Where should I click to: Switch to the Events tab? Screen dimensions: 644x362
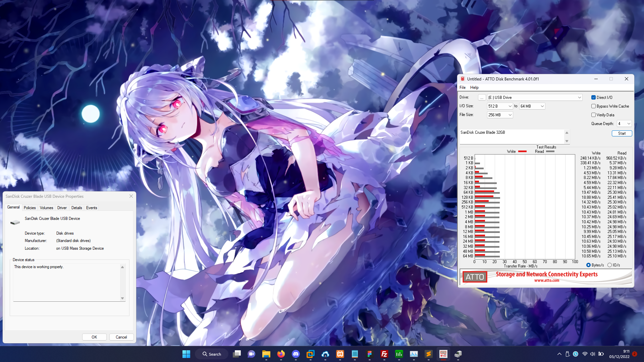click(x=92, y=208)
